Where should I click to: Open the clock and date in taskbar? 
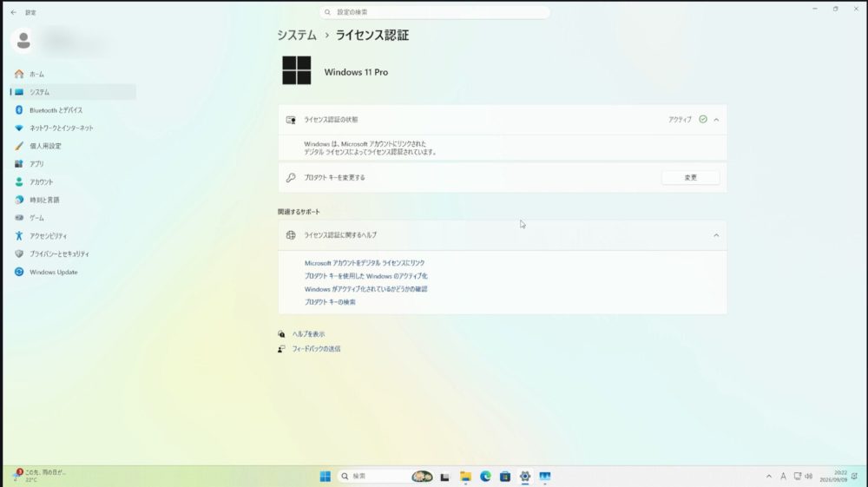(x=833, y=476)
